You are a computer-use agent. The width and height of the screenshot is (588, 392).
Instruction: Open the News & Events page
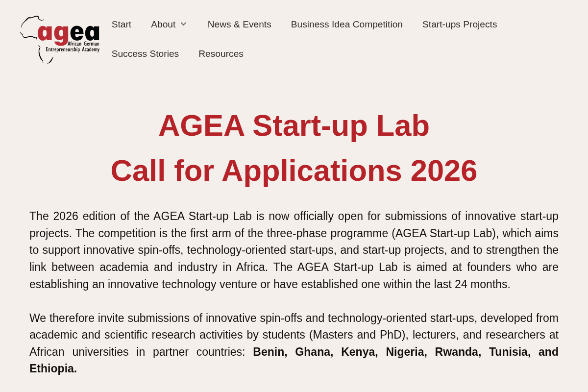click(239, 24)
